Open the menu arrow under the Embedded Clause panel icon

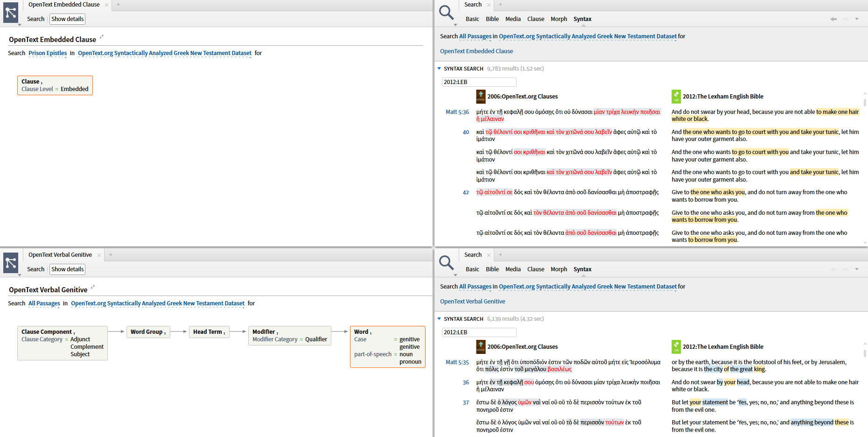click(20, 25)
